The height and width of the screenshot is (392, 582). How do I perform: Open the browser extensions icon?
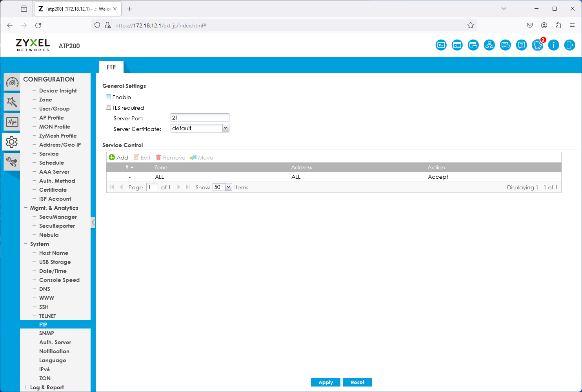click(x=558, y=25)
